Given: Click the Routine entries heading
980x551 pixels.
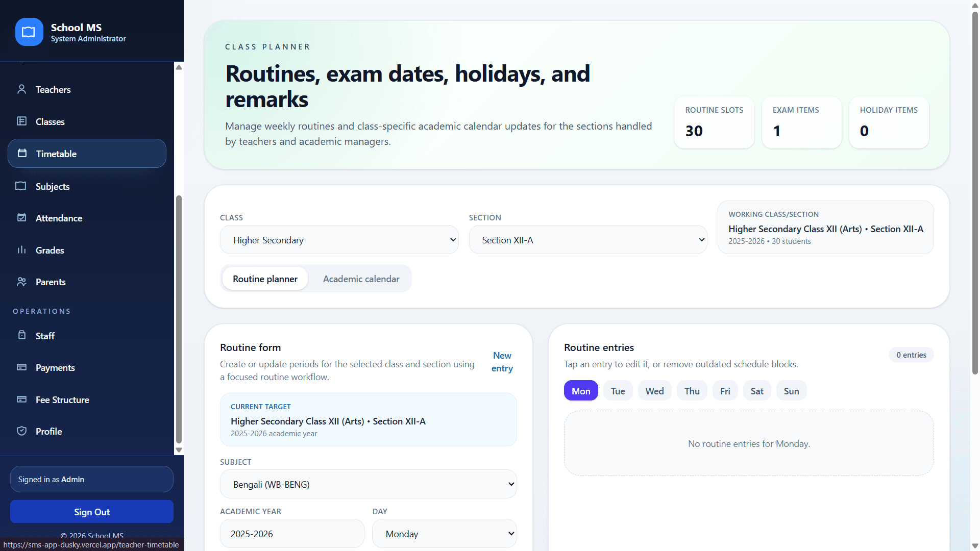Looking at the screenshot, I should tap(599, 347).
